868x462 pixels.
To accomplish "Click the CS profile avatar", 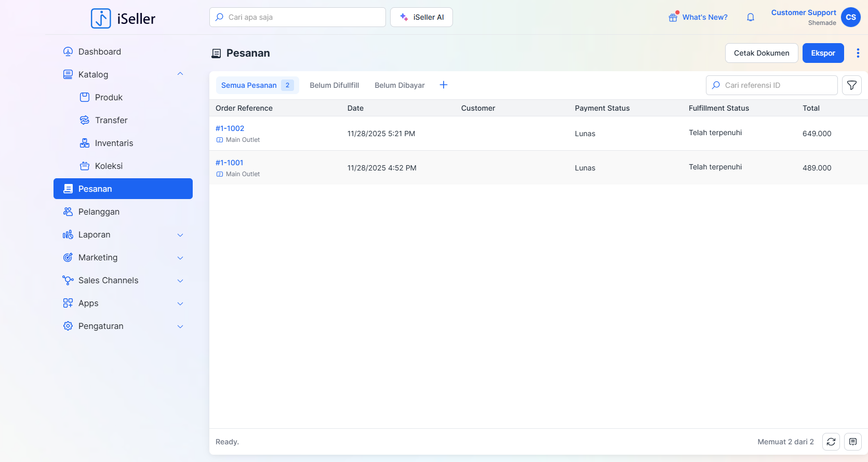I will (850, 17).
